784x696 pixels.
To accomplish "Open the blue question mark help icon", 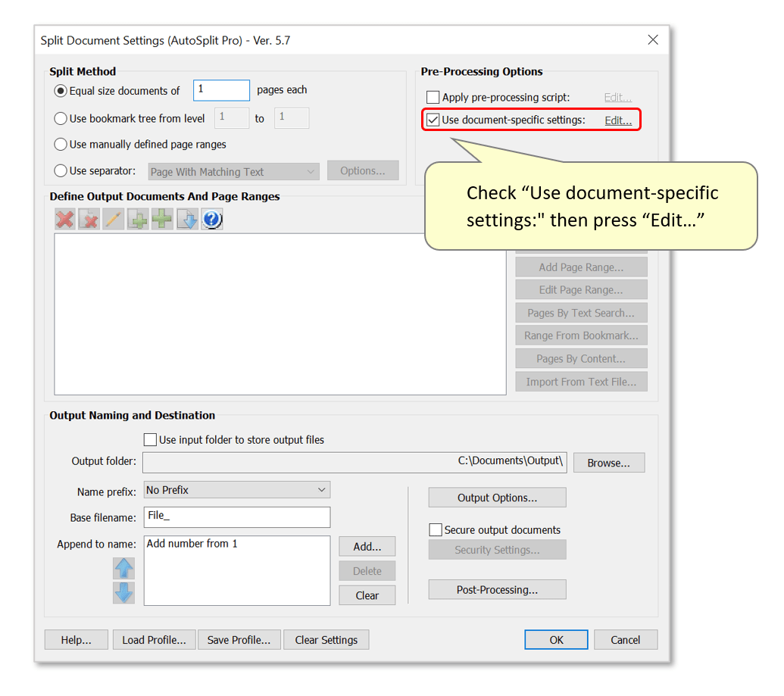I will 211,220.
